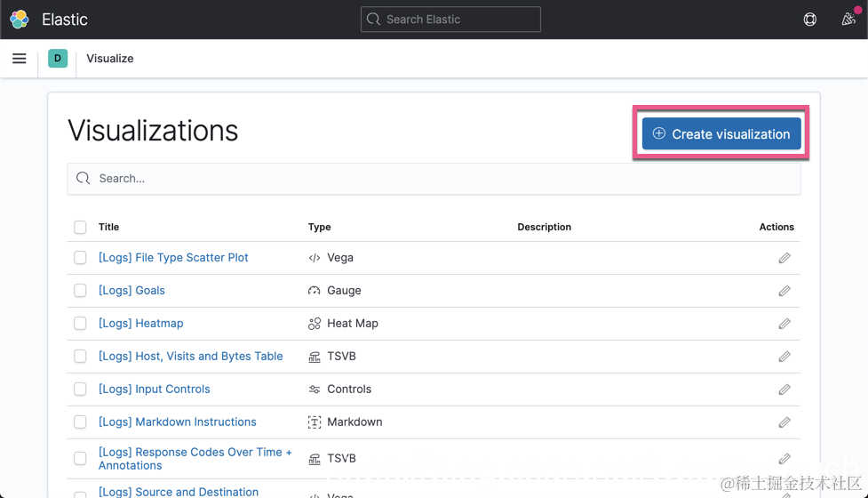Open the D space avatar
This screenshot has height=498, width=868.
58,58
